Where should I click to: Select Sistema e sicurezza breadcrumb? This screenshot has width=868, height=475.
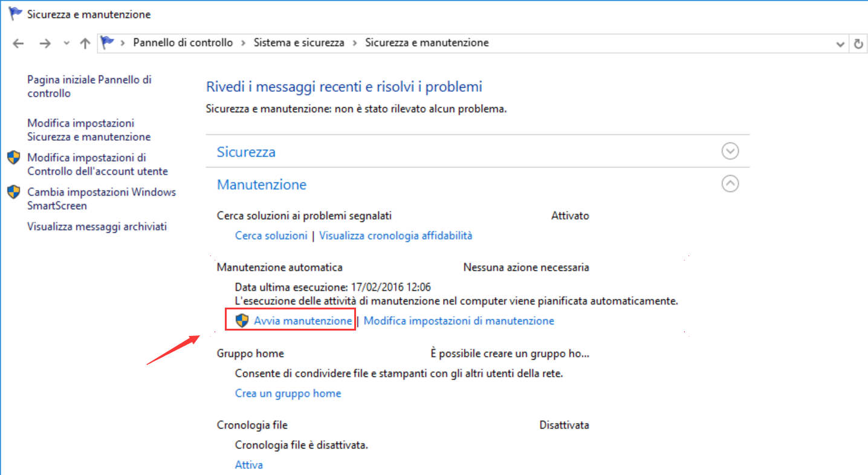(x=299, y=43)
